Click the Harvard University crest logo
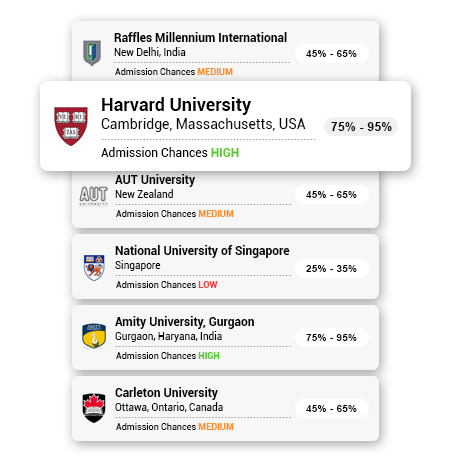Image resolution: width=452 pixels, height=460 pixels. (71, 126)
